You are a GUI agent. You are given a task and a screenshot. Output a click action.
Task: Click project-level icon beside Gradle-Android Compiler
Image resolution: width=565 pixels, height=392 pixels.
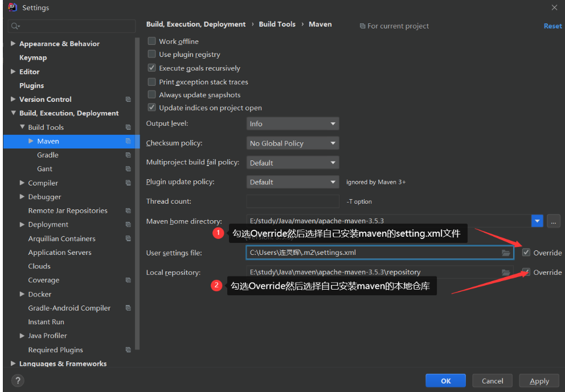[x=128, y=308]
